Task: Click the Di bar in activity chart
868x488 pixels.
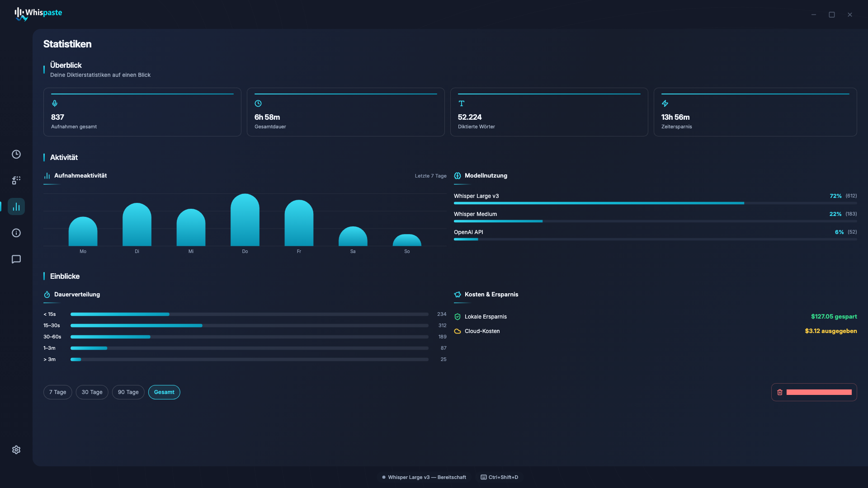Action: 137,225
